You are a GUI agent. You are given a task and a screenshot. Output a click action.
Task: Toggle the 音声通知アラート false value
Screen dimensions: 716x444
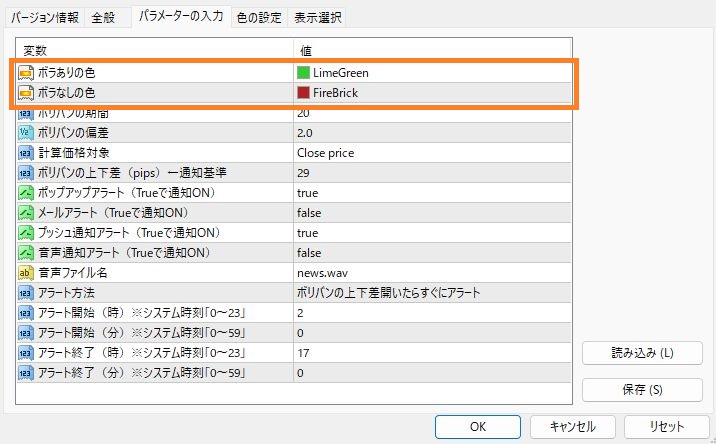[309, 253]
